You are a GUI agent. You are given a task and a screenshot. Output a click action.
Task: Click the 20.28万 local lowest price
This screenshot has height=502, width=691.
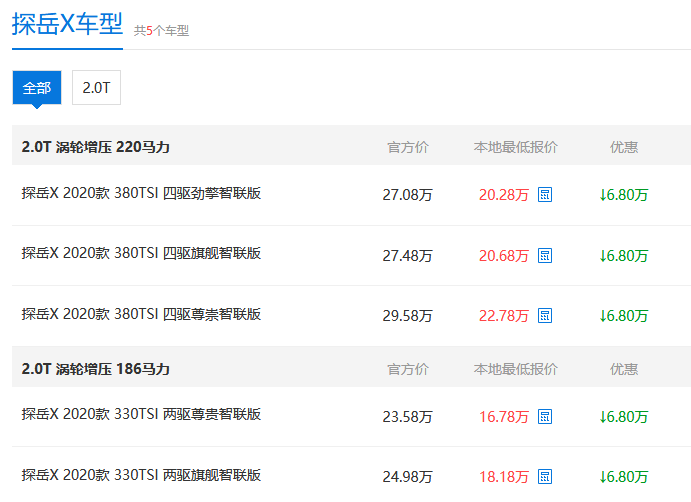503,195
